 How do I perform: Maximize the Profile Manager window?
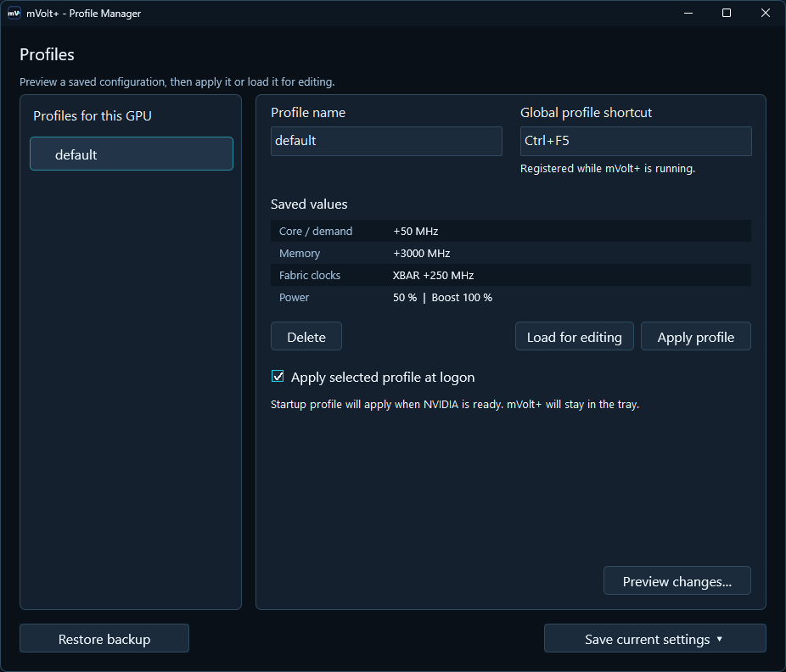click(x=727, y=13)
